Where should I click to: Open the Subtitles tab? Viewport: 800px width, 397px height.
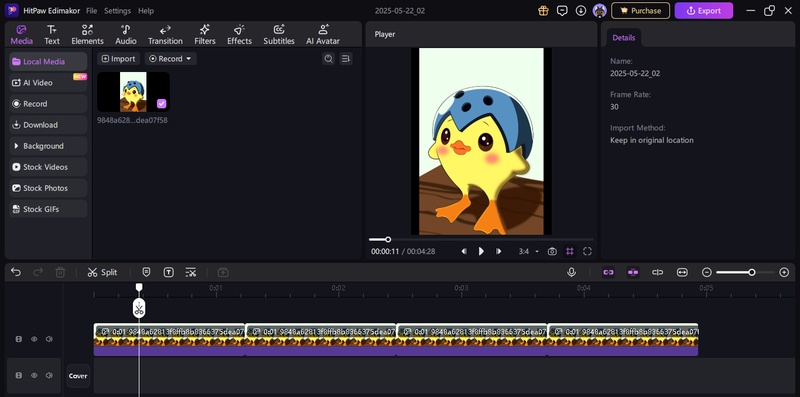pos(279,35)
